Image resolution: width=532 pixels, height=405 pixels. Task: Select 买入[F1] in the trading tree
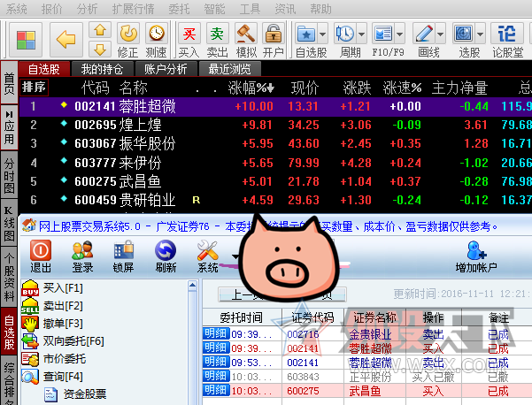pyautogui.click(x=63, y=288)
